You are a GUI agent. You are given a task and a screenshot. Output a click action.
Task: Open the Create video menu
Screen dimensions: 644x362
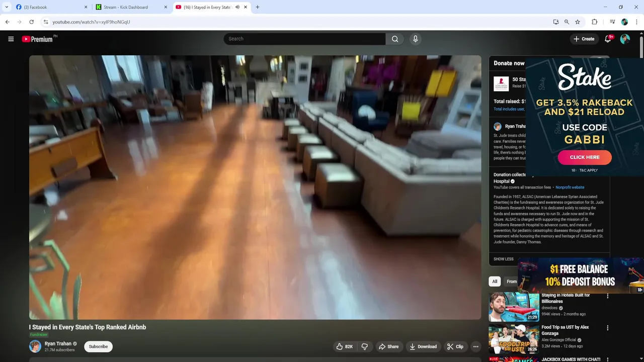point(584,39)
